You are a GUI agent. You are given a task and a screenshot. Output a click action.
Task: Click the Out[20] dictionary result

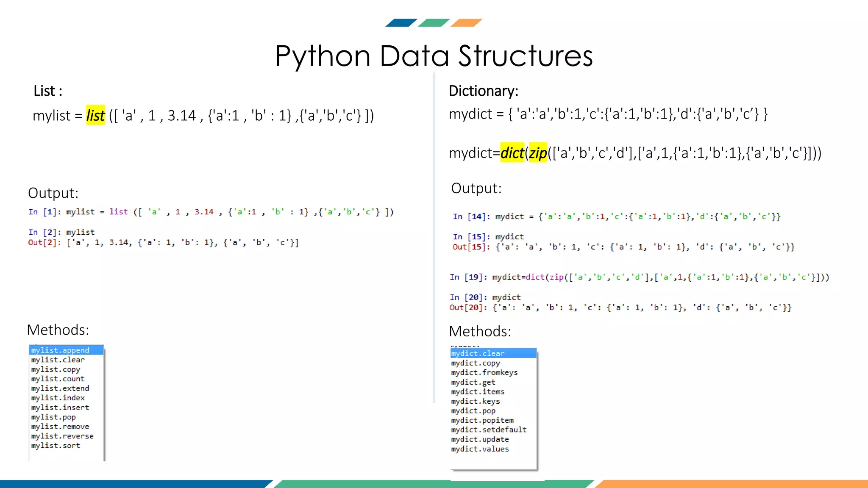click(620, 308)
